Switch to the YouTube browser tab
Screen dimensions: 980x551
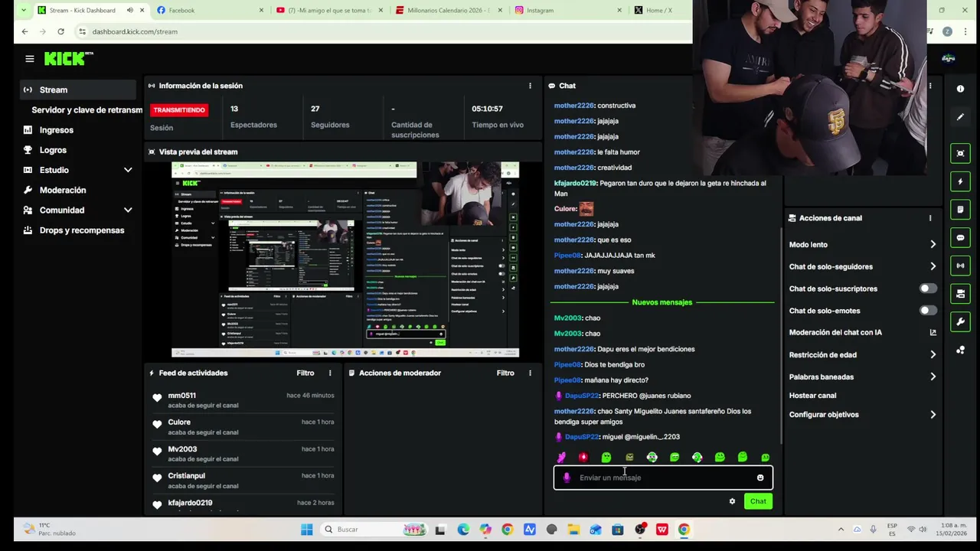tap(329, 11)
